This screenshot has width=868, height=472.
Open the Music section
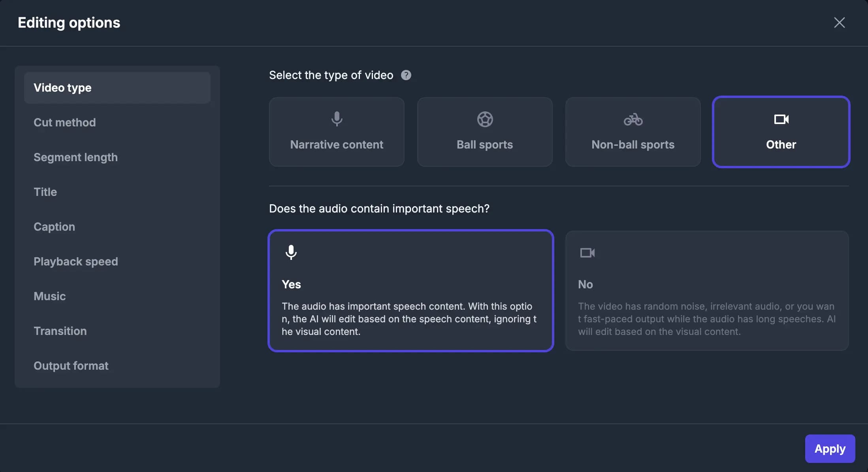50,296
